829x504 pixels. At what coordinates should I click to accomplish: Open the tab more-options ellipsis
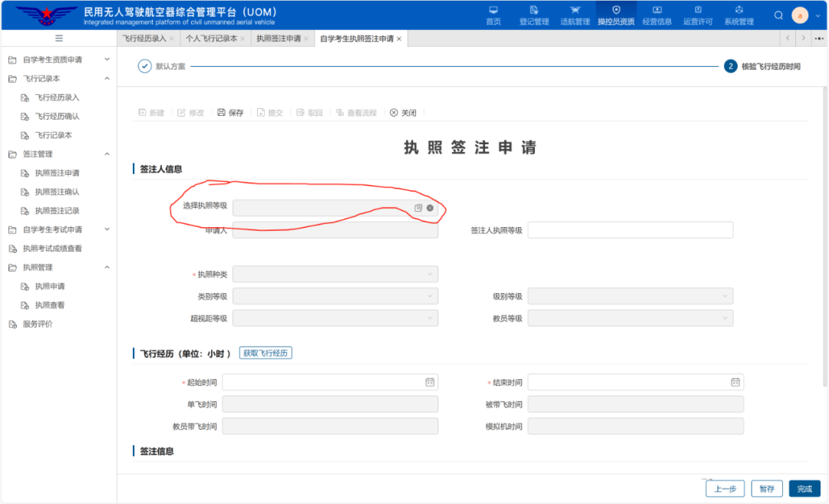[x=819, y=38]
